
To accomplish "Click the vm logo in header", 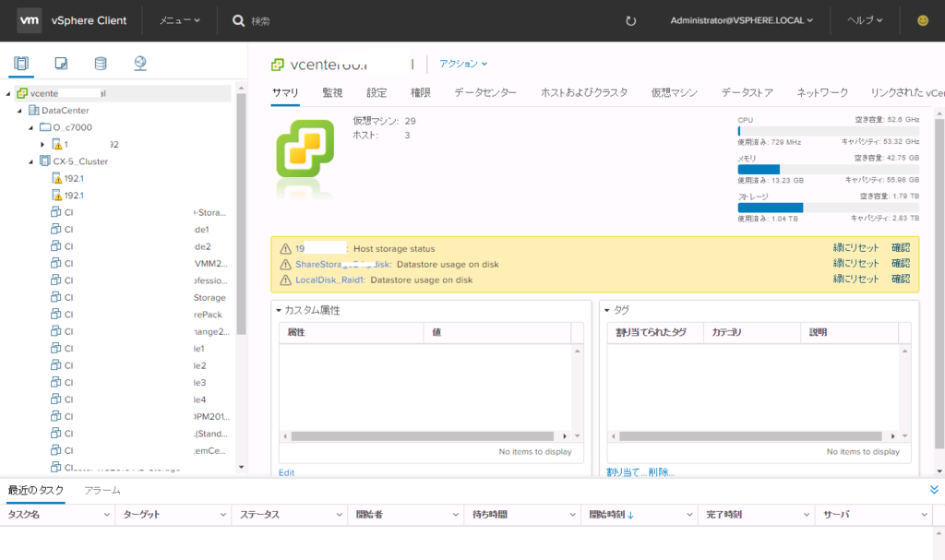I will pyautogui.click(x=29, y=20).
